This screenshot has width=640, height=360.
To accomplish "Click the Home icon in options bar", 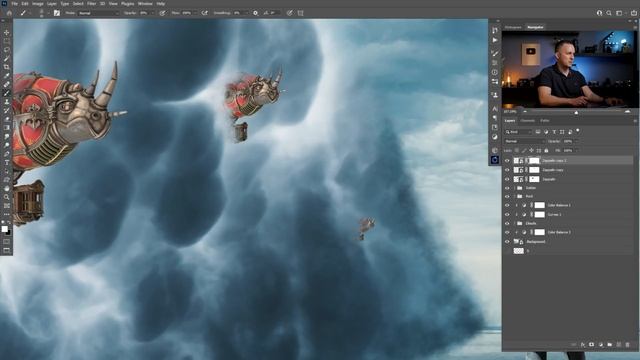I will point(9,13).
